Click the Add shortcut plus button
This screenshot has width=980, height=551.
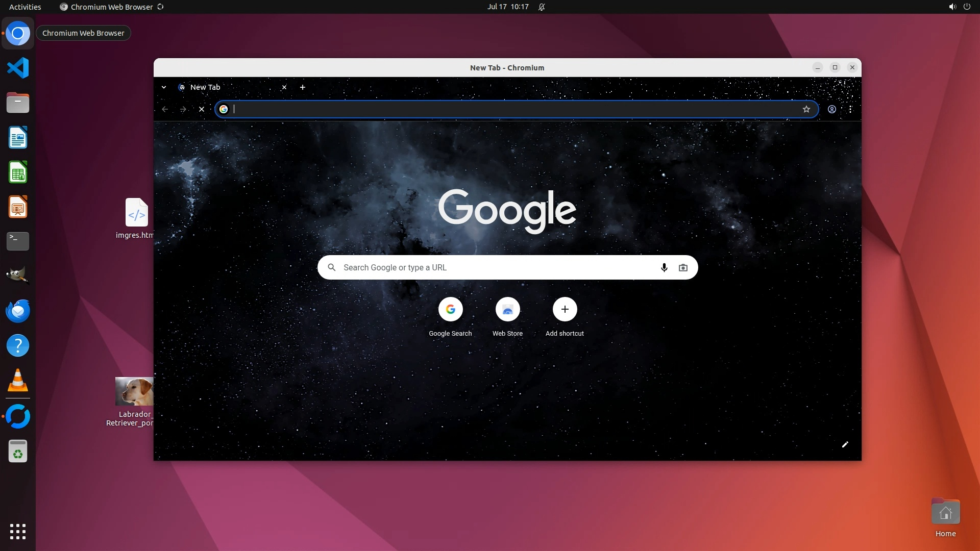click(x=565, y=310)
